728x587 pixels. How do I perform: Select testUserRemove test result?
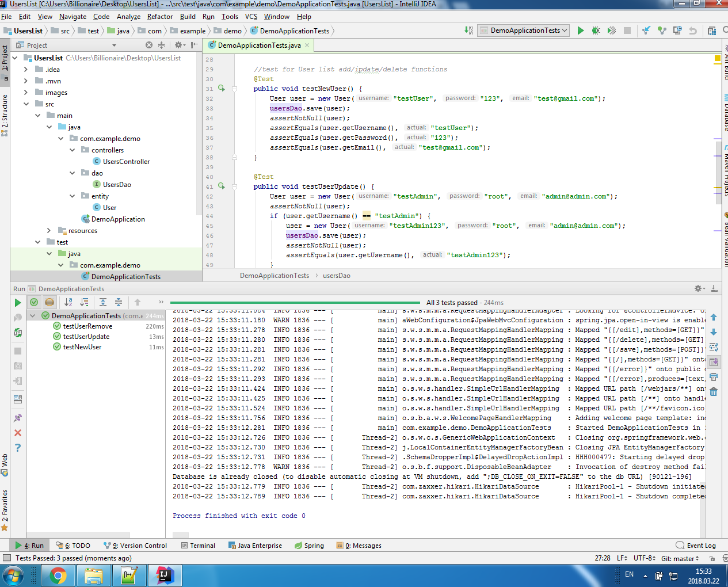[87, 326]
